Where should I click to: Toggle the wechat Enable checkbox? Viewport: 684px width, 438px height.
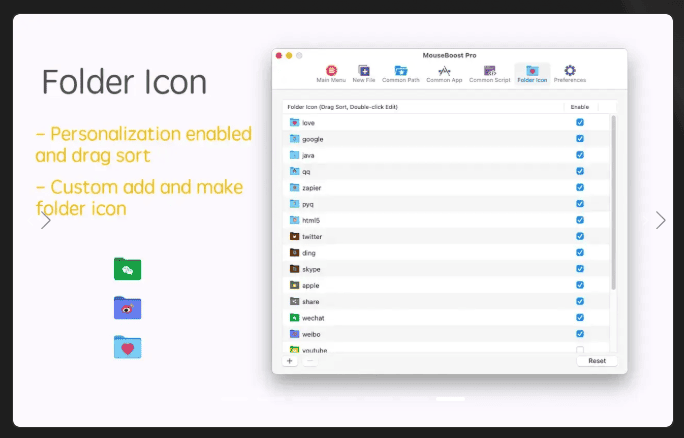pos(580,318)
